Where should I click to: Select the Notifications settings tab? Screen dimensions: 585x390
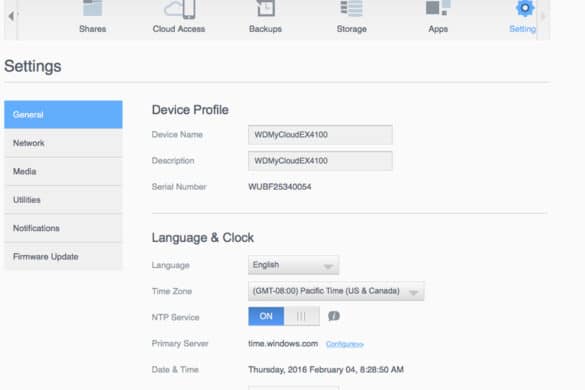pyautogui.click(x=63, y=228)
